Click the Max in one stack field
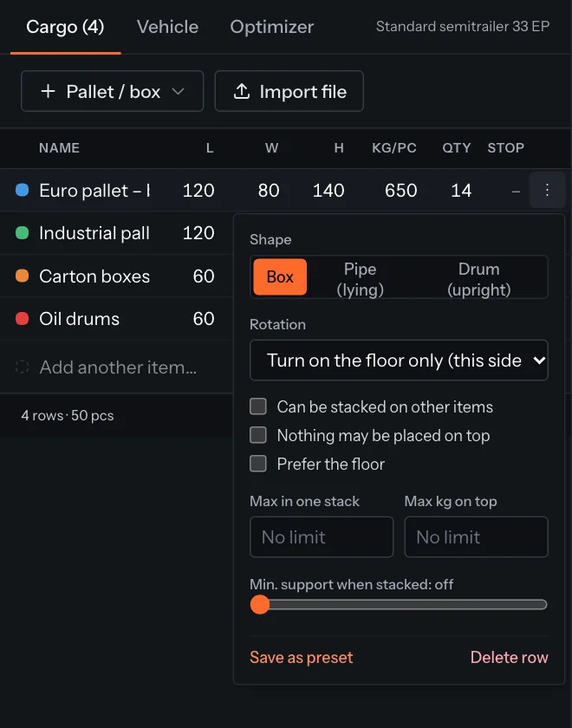This screenshot has width=572, height=728. [x=322, y=536]
